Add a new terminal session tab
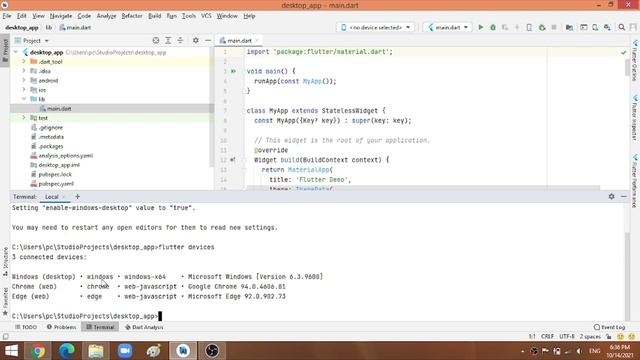This screenshot has width=640, height=360. pyautogui.click(x=78, y=196)
